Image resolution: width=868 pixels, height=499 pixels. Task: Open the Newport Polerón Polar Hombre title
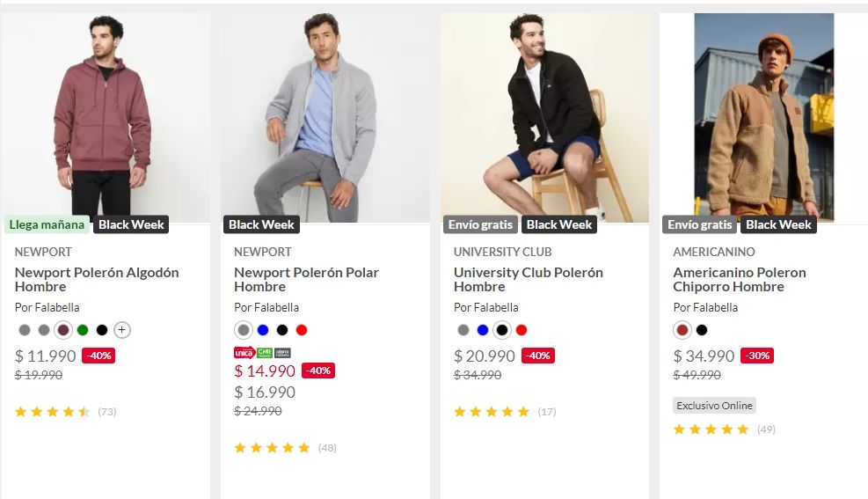[x=306, y=279]
